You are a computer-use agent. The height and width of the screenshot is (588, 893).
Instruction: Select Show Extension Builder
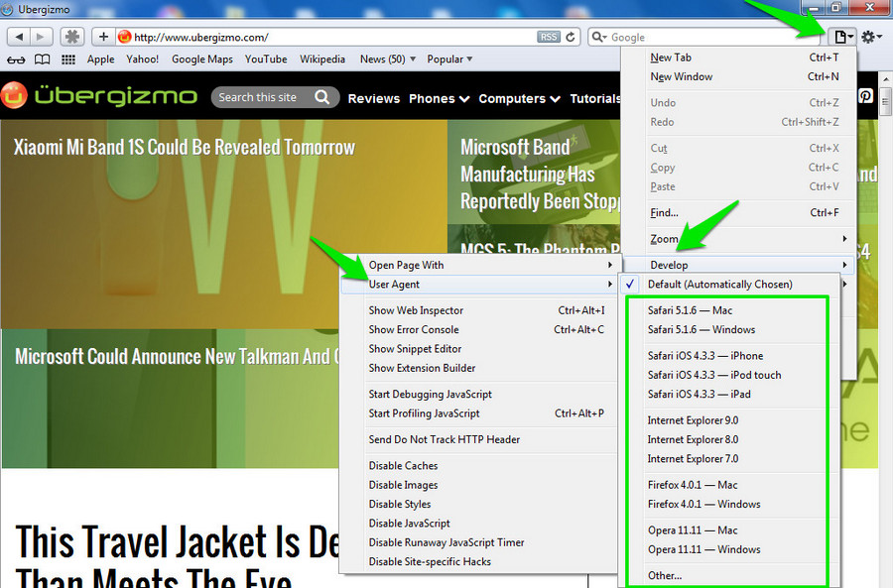[479, 368]
